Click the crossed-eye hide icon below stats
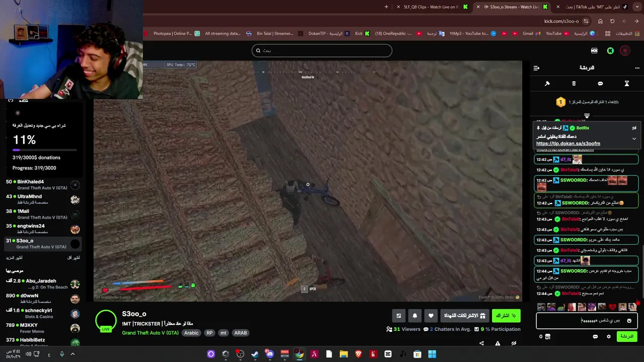 coord(514,343)
